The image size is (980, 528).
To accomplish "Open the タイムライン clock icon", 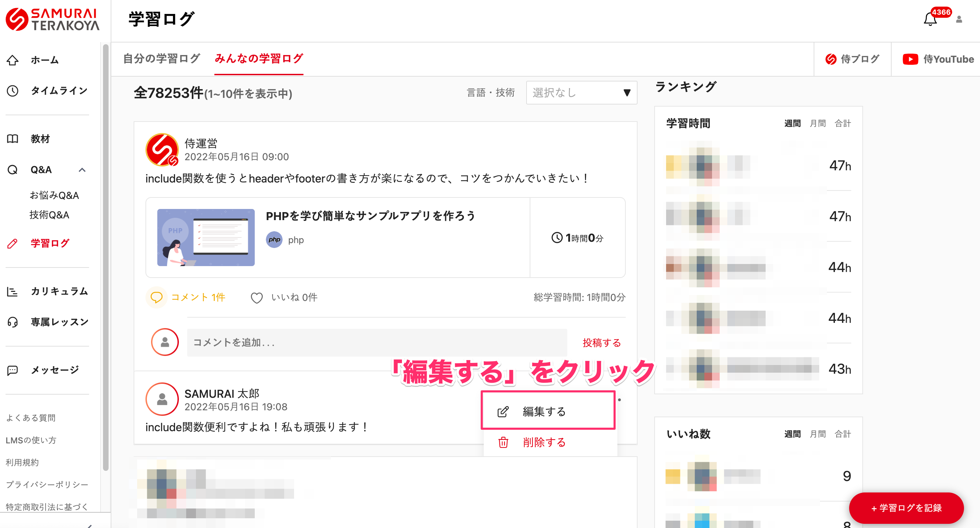I will click(13, 91).
